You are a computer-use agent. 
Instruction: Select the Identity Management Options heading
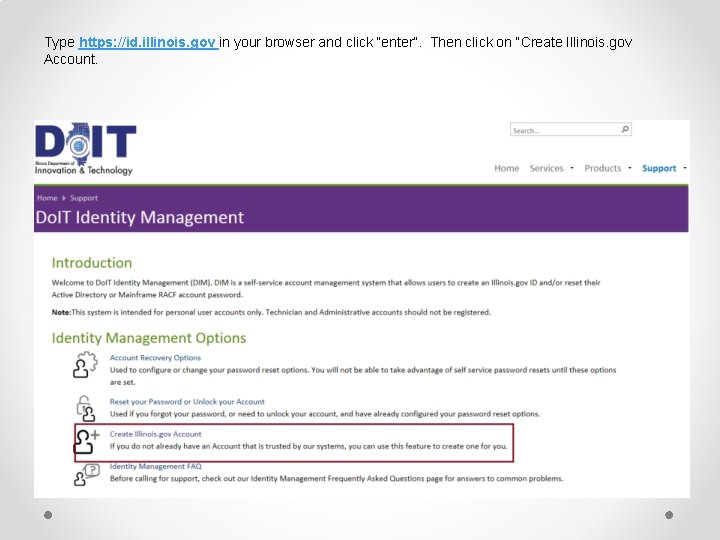[x=149, y=338]
